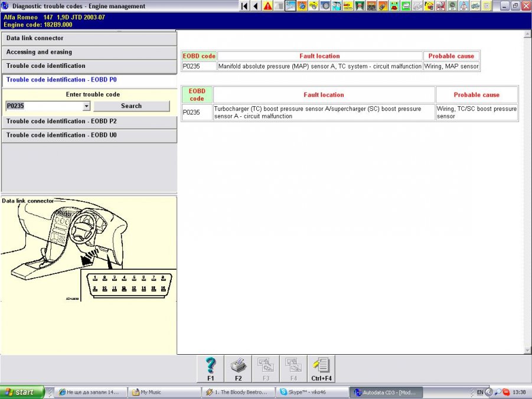Viewport: 532px width, 399px height.
Task: Expand Trouble code identification section
Action: 89,66
